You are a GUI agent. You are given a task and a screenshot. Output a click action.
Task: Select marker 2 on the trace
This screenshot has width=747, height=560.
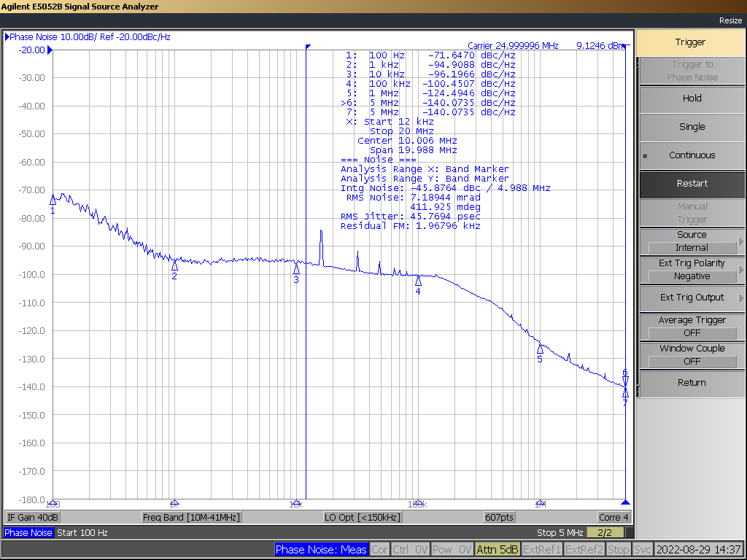click(174, 266)
